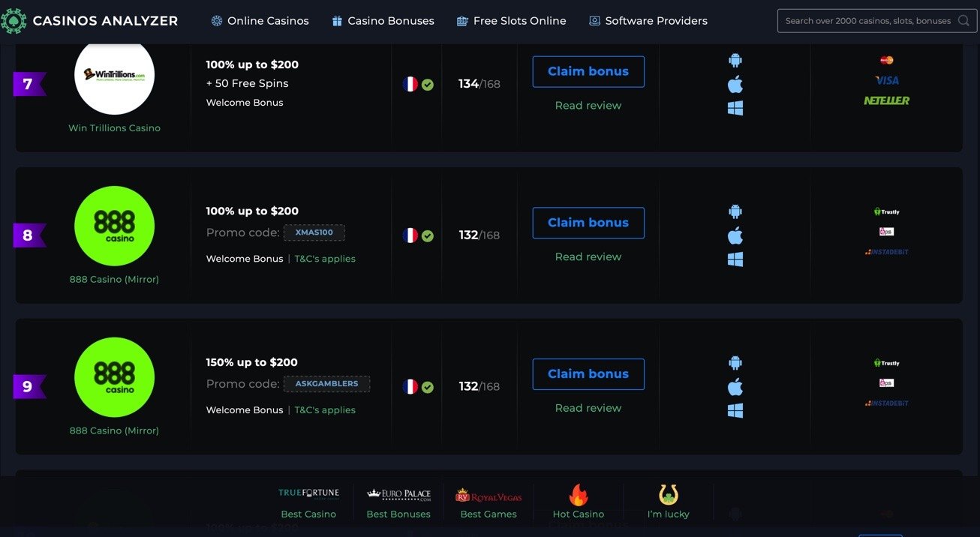Open the Free Slots Online menu
The image size is (980, 537).
tap(511, 21)
